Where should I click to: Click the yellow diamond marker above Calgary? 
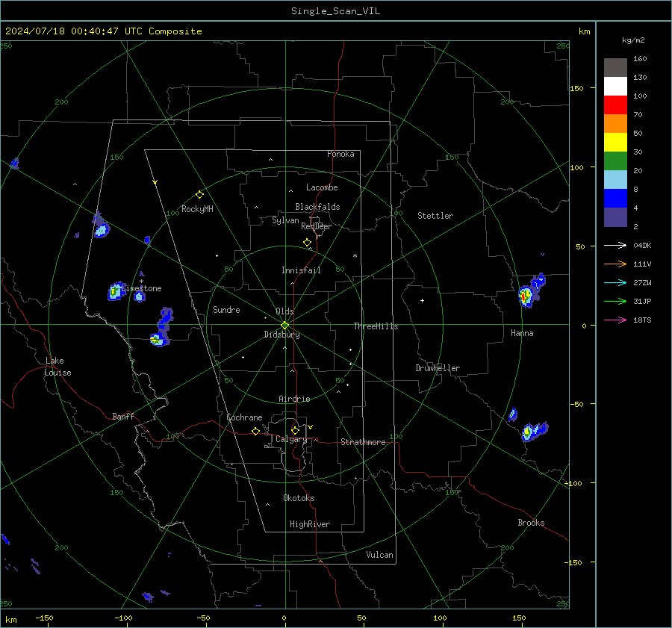tap(295, 430)
